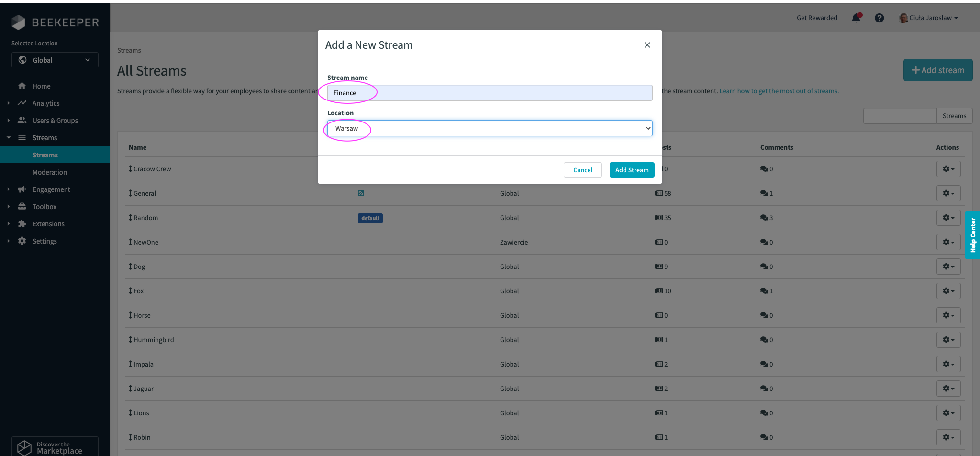Click the Home icon in sidebar
This screenshot has width=980, height=456.
tap(22, 86)
